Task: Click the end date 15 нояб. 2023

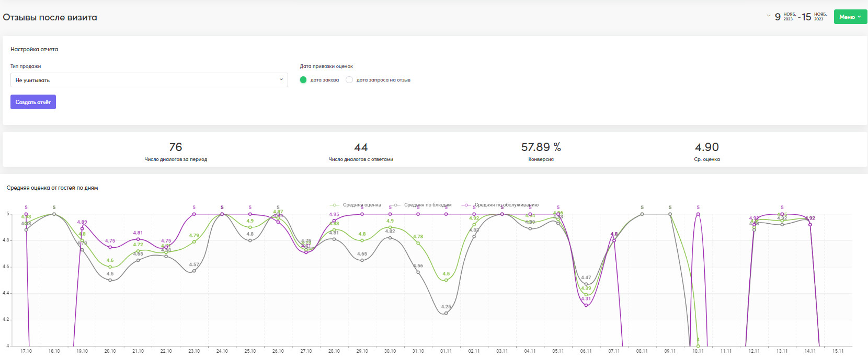Action: [814, 17]
